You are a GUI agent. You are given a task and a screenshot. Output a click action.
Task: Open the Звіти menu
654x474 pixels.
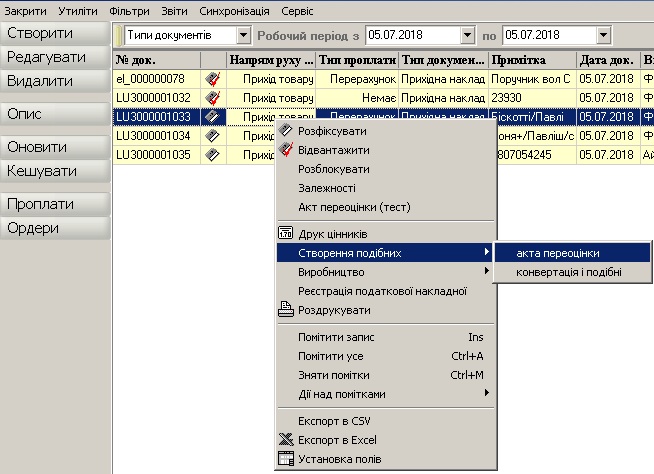[x=174, y=10]
